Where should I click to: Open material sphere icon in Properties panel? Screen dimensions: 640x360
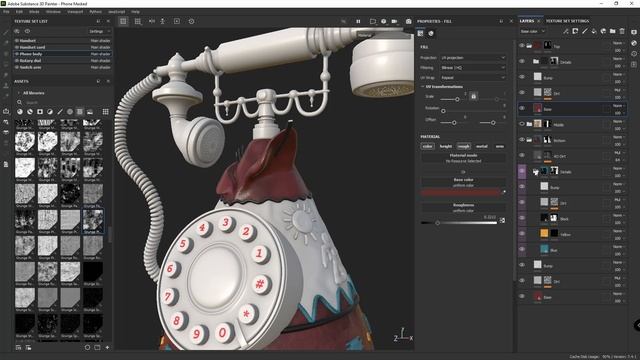click(x=431, y=33)
